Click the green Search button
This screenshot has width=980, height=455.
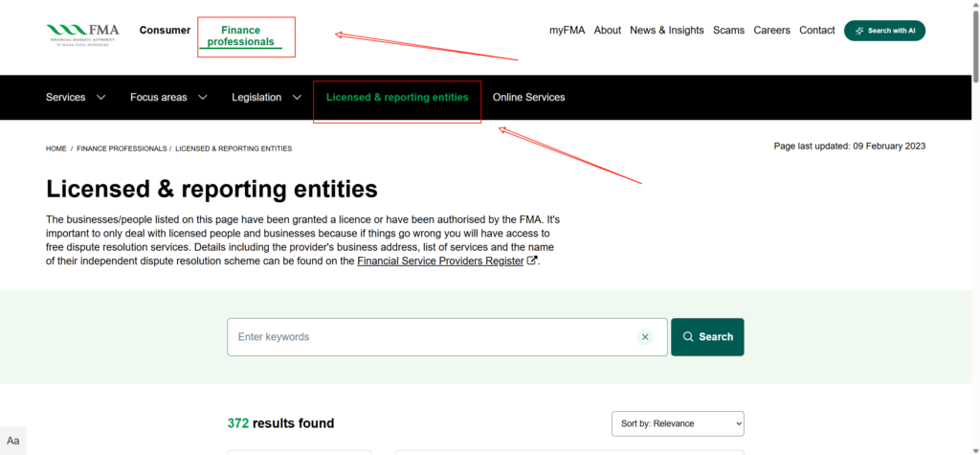[x=707, y=337]
